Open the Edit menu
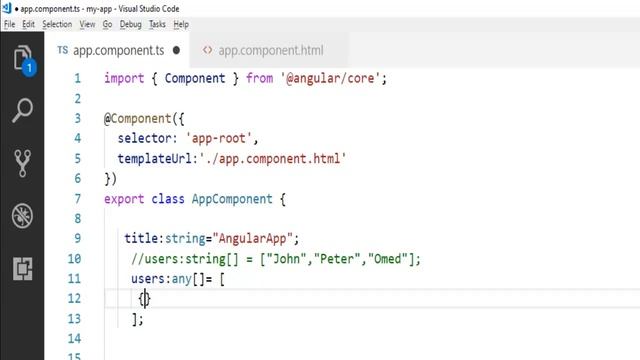 click(x=28, y=24)
